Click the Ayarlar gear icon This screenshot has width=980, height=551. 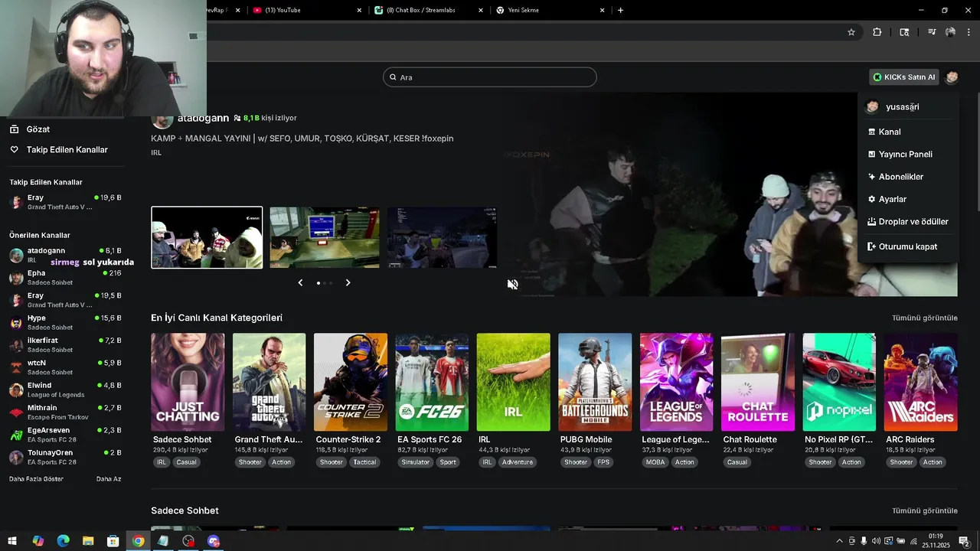(x=871, y=199)
